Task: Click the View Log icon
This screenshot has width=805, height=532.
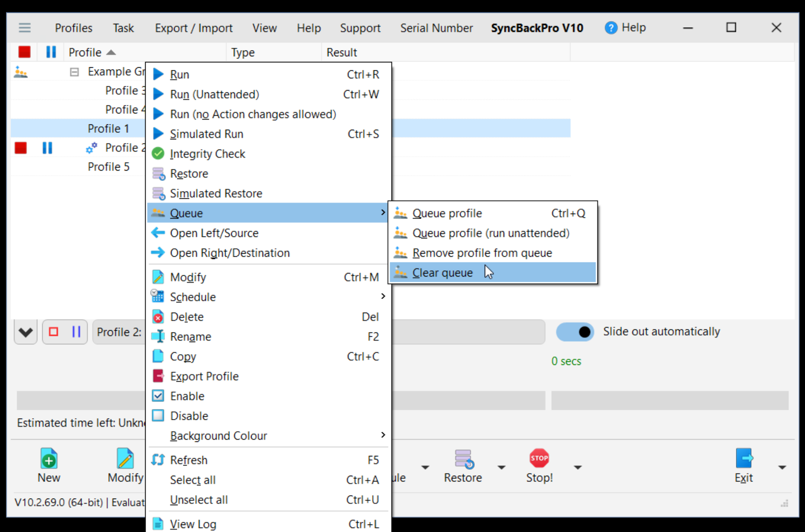Action: click(158, 524)
